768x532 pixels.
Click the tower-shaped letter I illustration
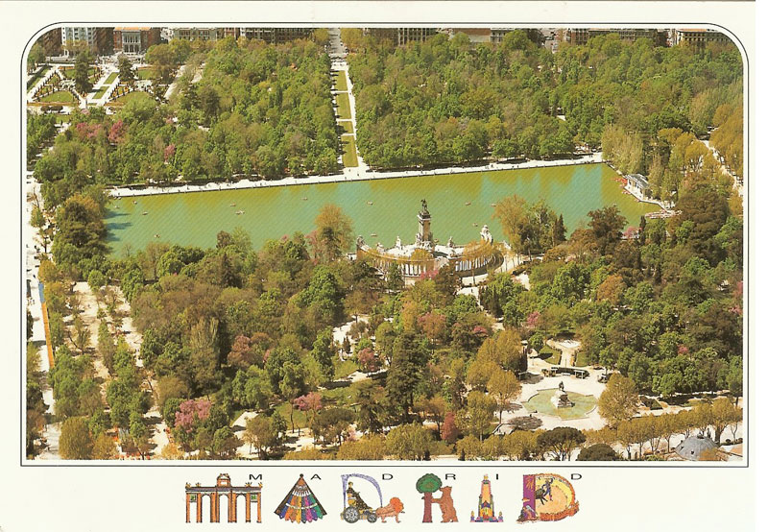point(487,498)
